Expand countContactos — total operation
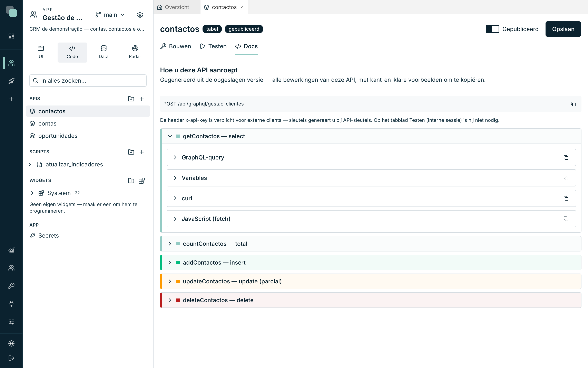Screen dimensions: 588x368 coord(371,244)
